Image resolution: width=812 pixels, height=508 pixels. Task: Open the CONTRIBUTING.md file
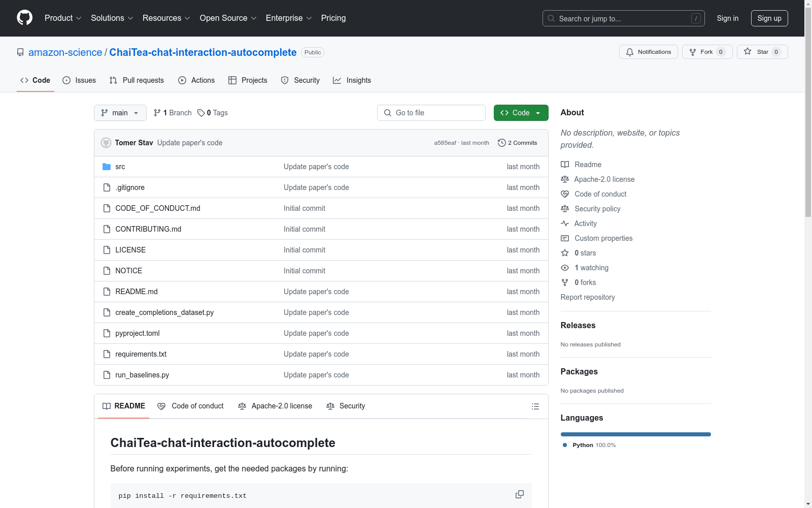[x=148, y=229]
